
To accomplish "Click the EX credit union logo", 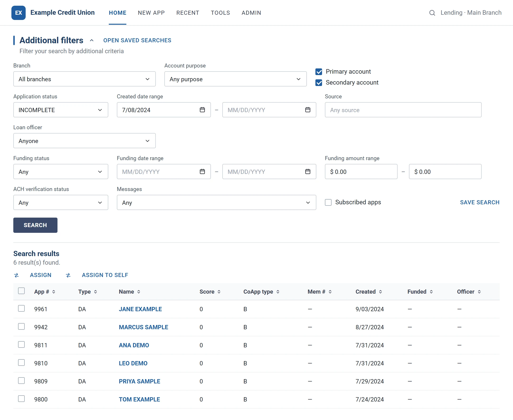I will pyautogui.click(x=18, y=13).
